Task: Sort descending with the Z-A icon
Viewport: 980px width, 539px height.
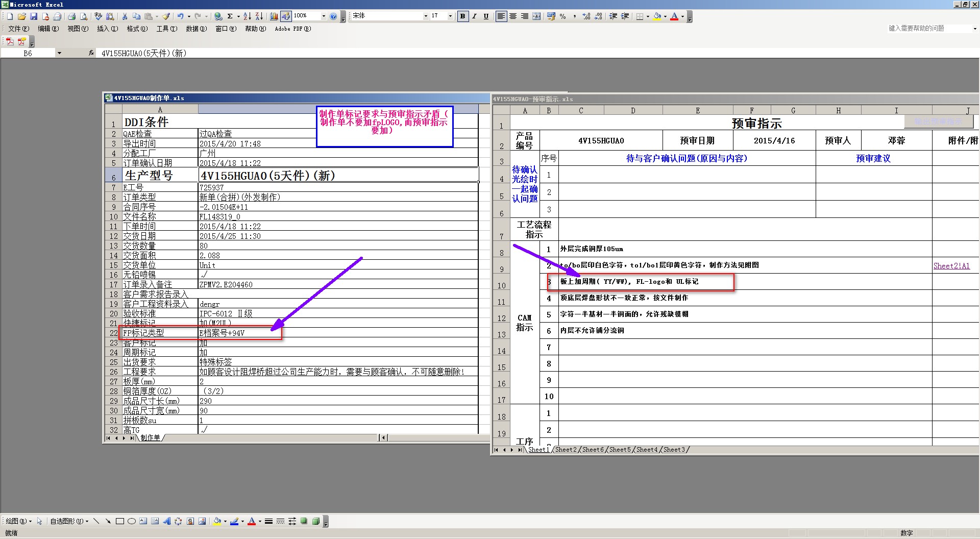Action: [259, 16]
